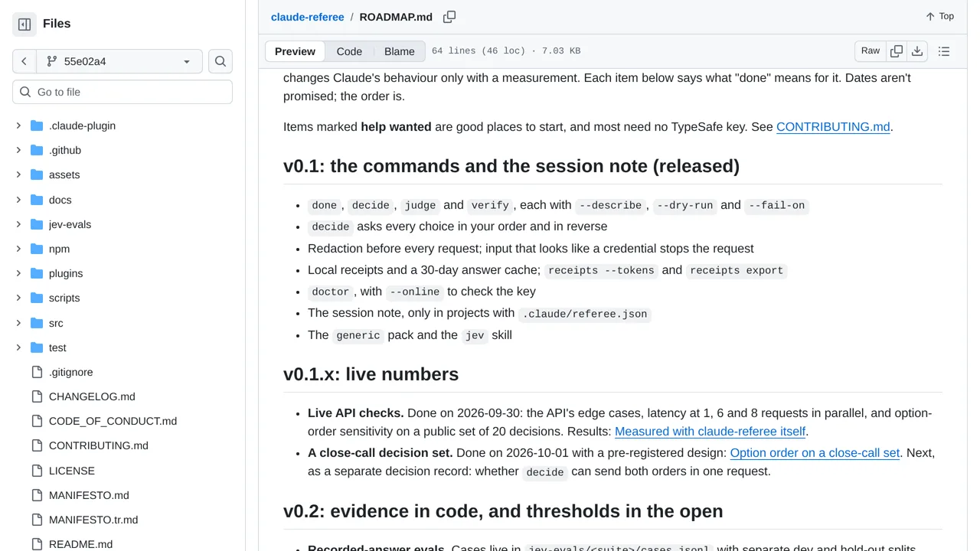Open the plugins folder icon
Image resolution: width=980 pixels, height=551 pixels.
[x=37, y=273]
